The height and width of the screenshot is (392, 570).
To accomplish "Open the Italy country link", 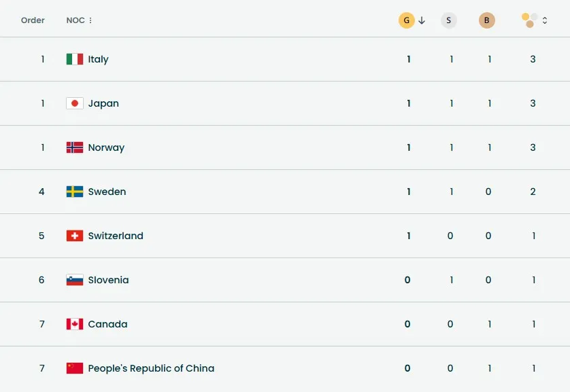I will [98, 59].
